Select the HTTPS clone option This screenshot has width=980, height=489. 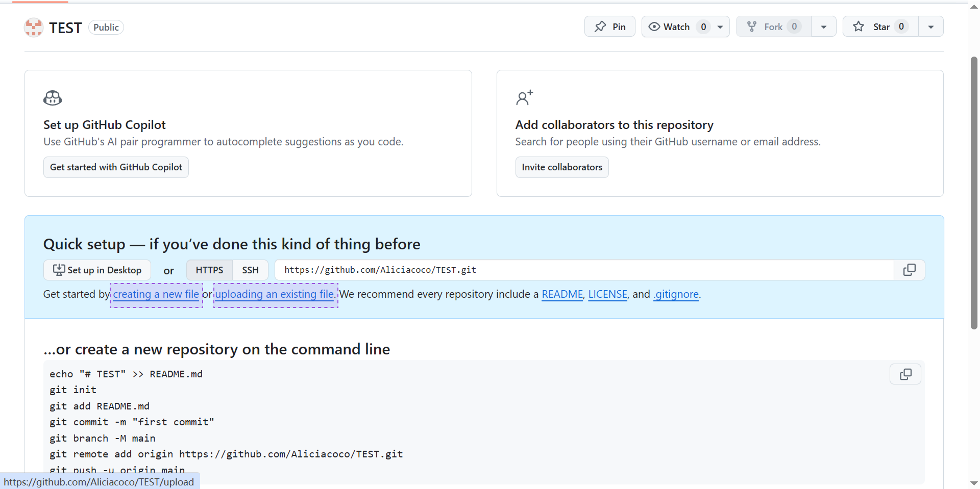(x=209, y=270)
